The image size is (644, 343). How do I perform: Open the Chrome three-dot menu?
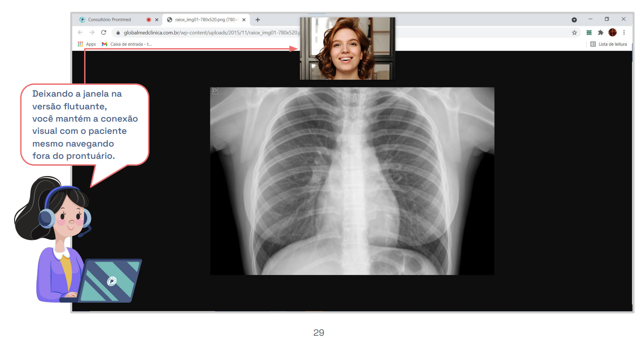[624, 33]
